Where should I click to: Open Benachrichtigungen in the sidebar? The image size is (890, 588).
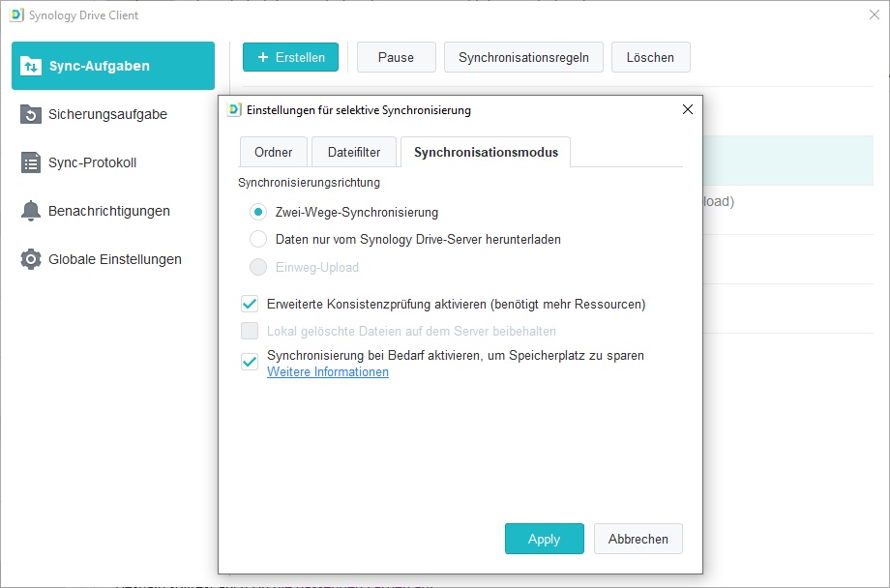coord(113,211)
